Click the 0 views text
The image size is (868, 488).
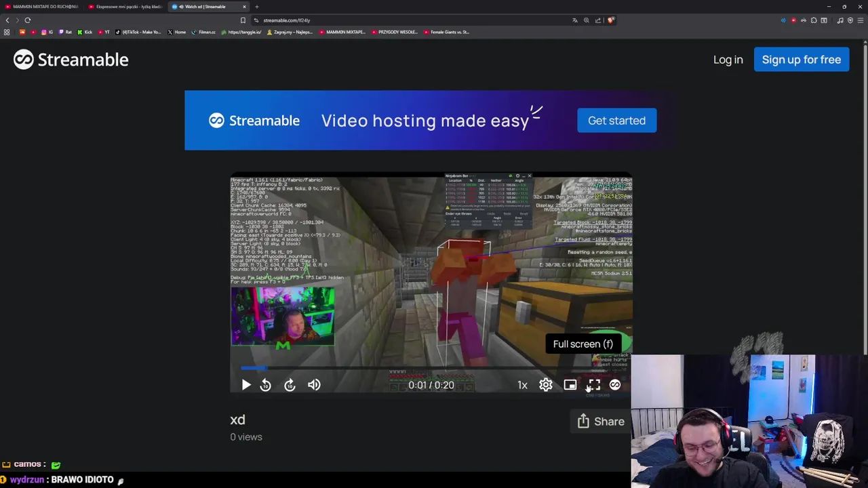[x=245, y=437]
